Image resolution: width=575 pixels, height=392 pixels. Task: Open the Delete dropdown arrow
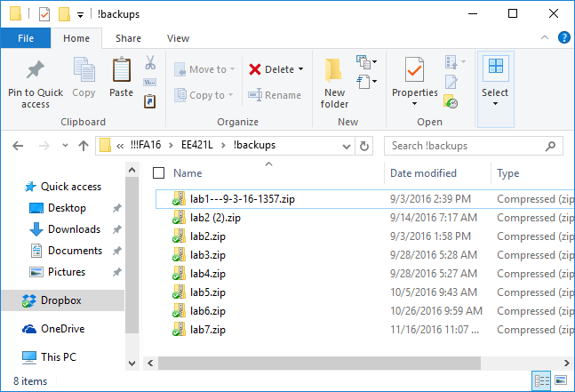point(301,69)
